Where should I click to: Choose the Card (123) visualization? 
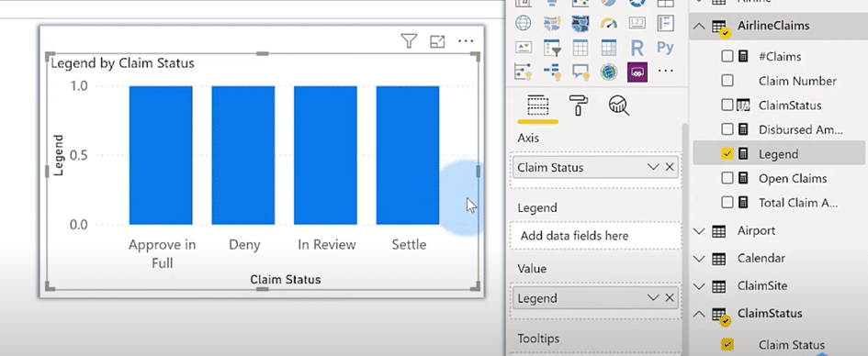coord(637,23)
